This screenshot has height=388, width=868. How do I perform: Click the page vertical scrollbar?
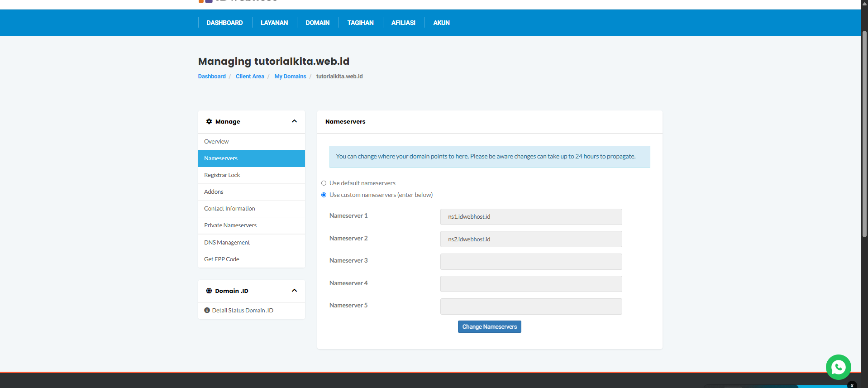(x=864, y=134)
